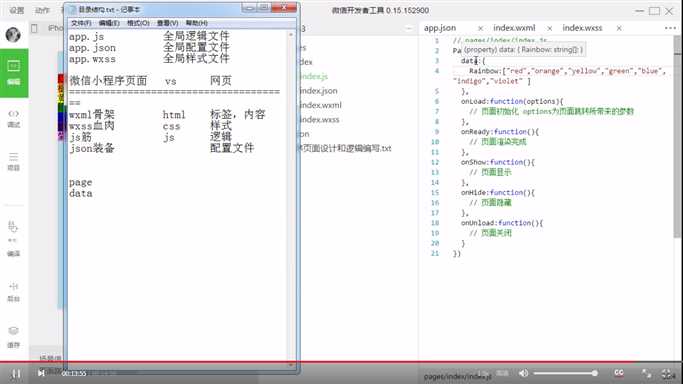Click 'json装备' text in Notepad
This screenshot has height=384, width=683.
pyautogui.click(x=91, y=148)
